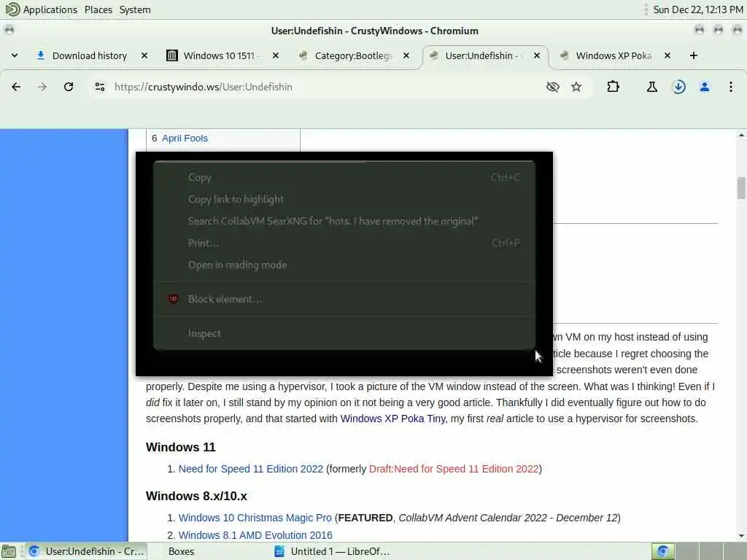Open Need for Speed 11 Edition 2022 link
This screenshot has width=747, height=560.
(x=251, y=469)
